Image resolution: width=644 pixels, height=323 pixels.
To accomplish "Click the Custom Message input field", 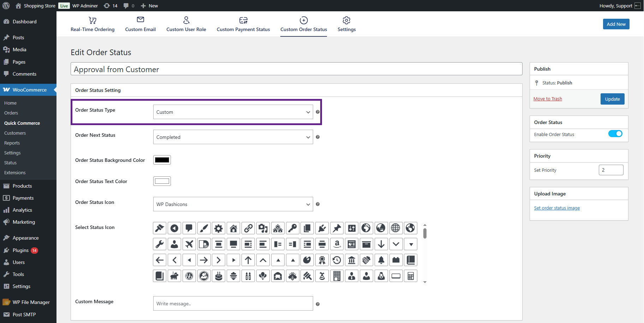I will 233,304.
